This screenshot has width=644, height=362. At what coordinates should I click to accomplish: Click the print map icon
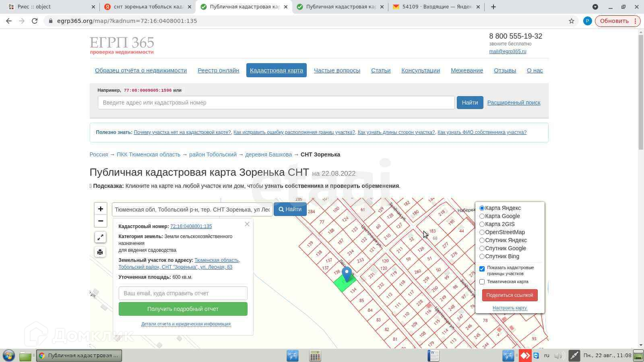point(100,252)
